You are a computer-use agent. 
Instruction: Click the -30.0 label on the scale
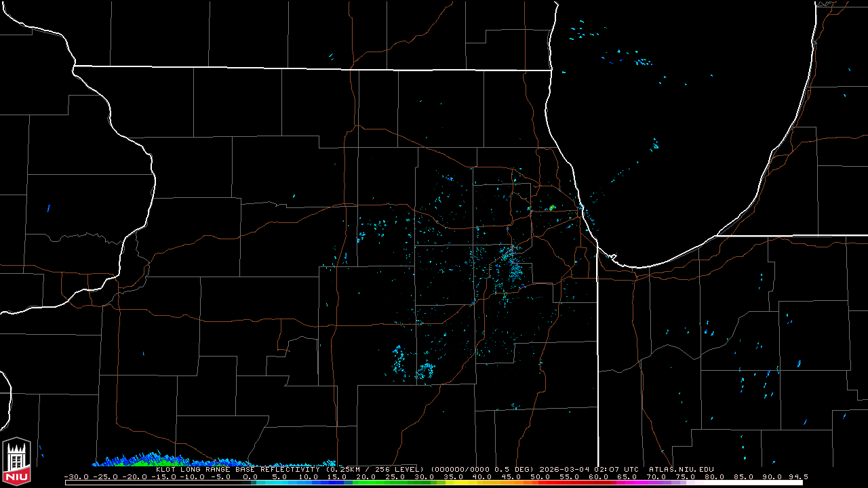[77, 477]
